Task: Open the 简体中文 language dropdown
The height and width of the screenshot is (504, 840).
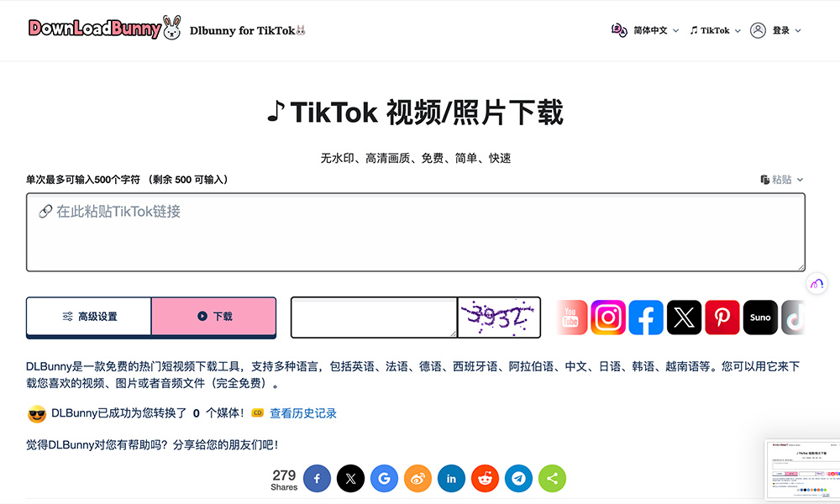Action: point(656,30)
